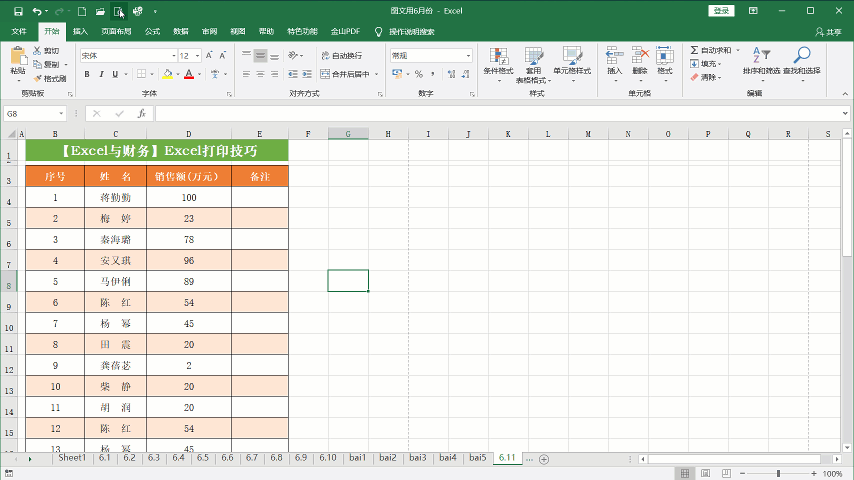The height and width of the screenshot is (480, 854).
Task: Select the bai3 sheet tab
Action: pos(417,458)
